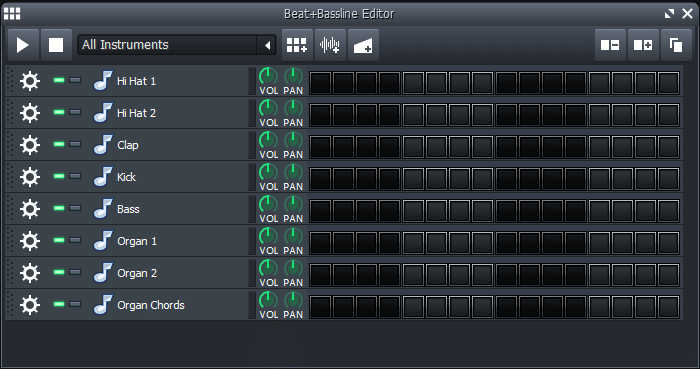
Task: Remove steps using the minus-steps icon
Action: point(610,45)
